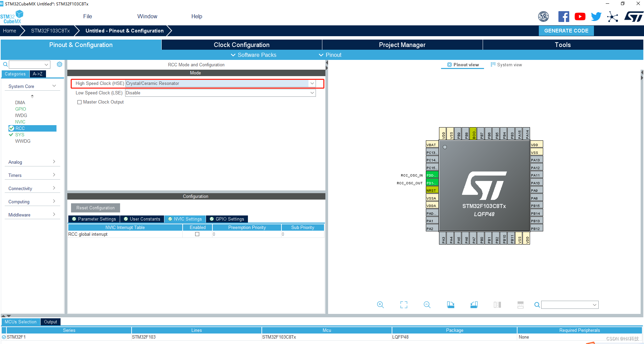Screen dimensions: 644x344
Task: Zoom in on the chip pinout
Action: (380, 305)
